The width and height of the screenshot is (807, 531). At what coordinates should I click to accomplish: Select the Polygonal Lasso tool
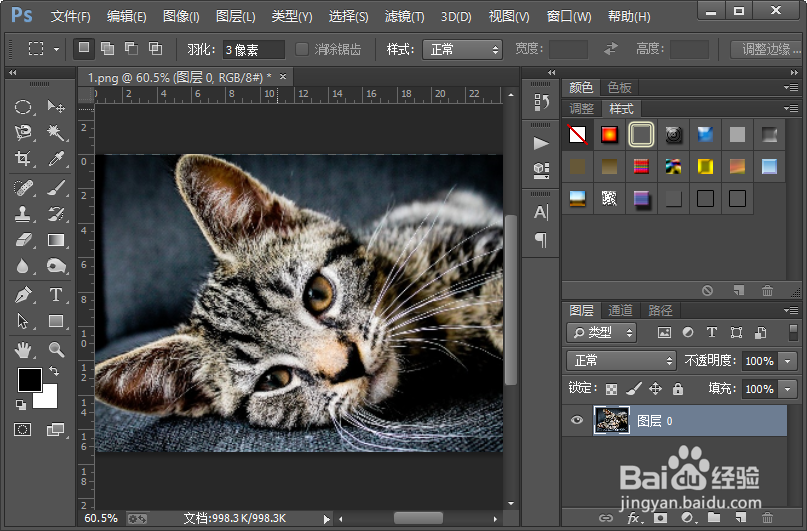[23, 133]
